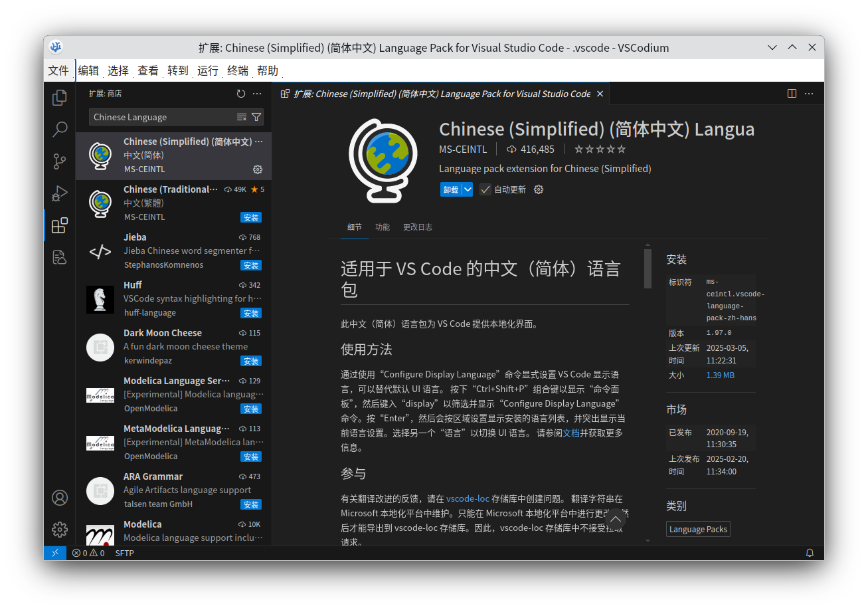
Task: Refresh the extensions marketplace list
Action: click(241, 94)
